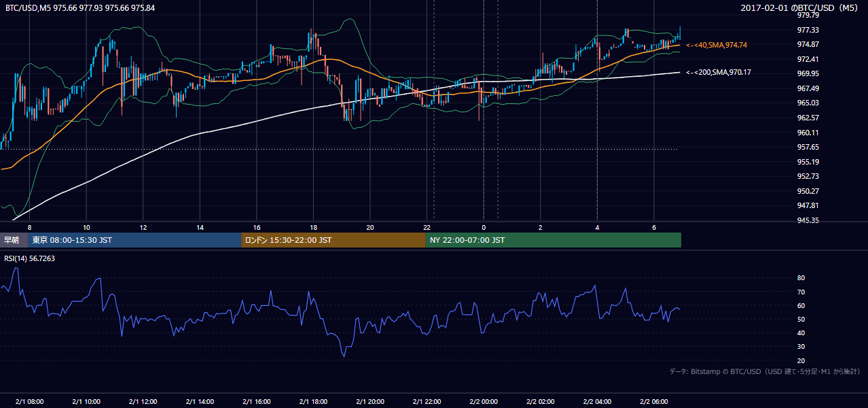This screenshot has height=408, width=868.
Task: Click the ロンドン 15:30-22:00 JST session bar
Action: pyautogui.click(x=333, y=240)
